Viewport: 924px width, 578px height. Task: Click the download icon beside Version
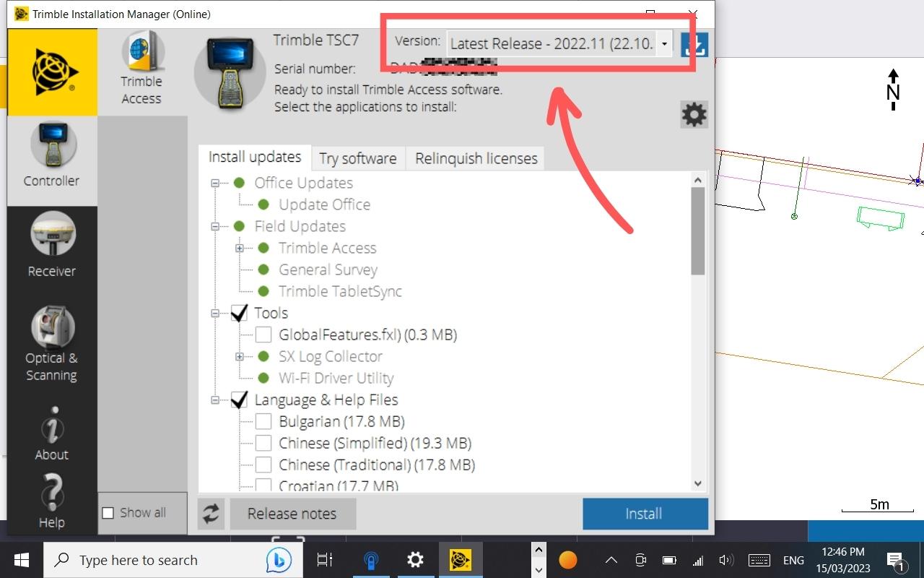pos(694,44)
